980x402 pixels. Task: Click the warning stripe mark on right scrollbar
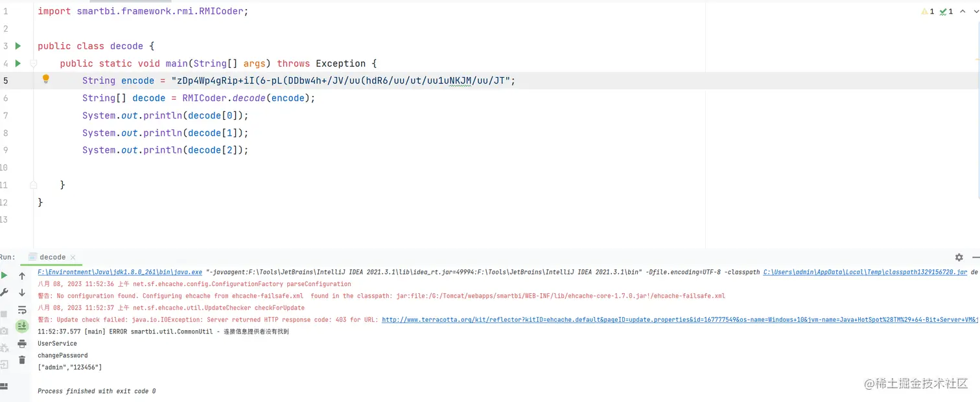(977, 60)
